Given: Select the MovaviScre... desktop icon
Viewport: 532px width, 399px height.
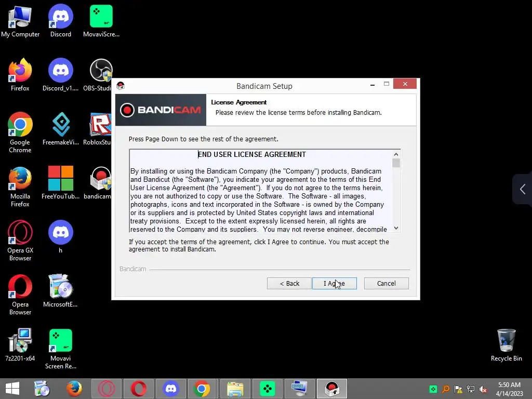Looking at the screenshot, I should pyautogui.click(x=101, y=21).
